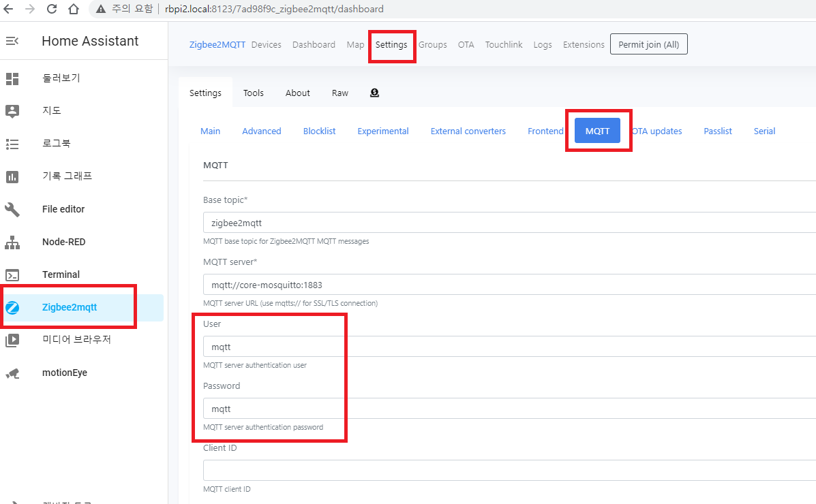Screen dimensions: 816x504
Task: Open the 기록 그래프 history chart icon
Action: pos(12,177)
